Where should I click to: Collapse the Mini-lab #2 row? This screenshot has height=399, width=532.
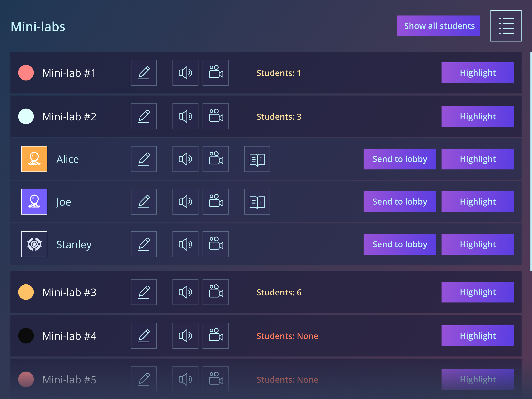266,117
